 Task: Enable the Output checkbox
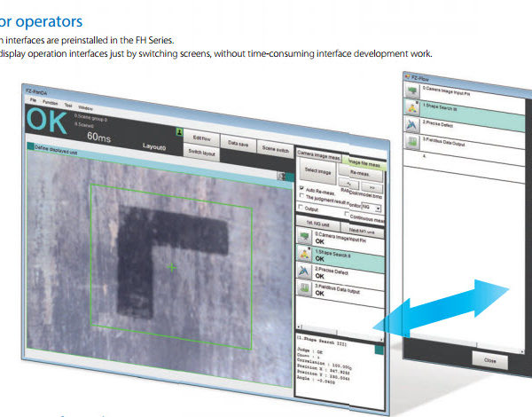(301, 207)
